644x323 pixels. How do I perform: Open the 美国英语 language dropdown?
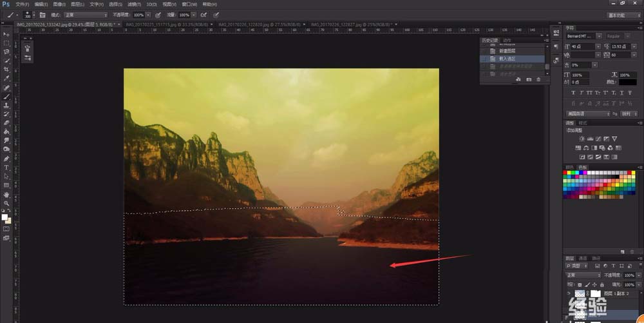tap(588, 114)
